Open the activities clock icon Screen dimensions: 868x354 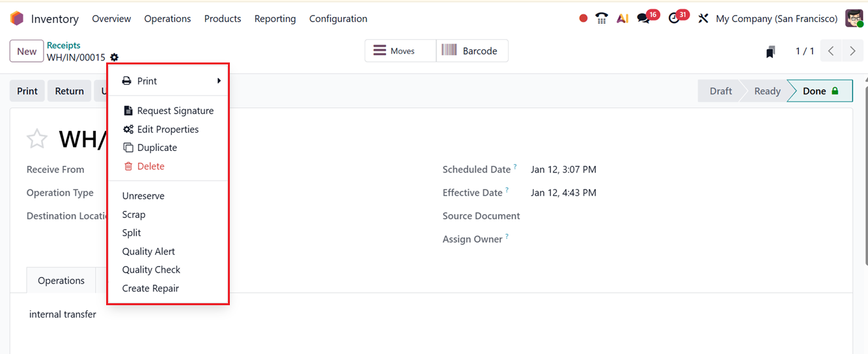click(x=674, y=19)
